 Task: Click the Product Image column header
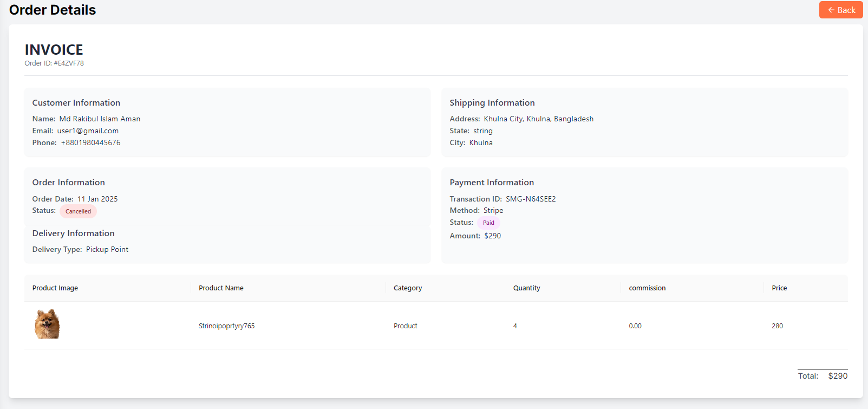(55, 288)
